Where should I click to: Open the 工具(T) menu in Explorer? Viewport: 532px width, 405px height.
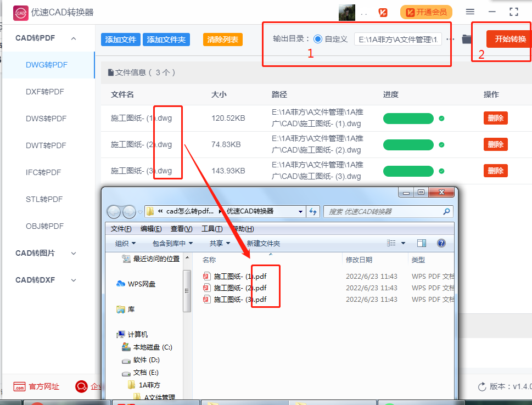[212, 229]
